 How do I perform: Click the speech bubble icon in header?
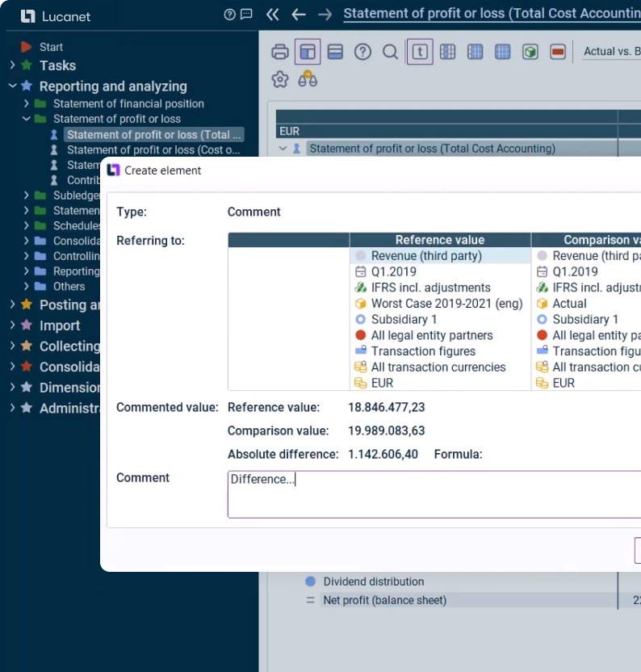[246, 15]
